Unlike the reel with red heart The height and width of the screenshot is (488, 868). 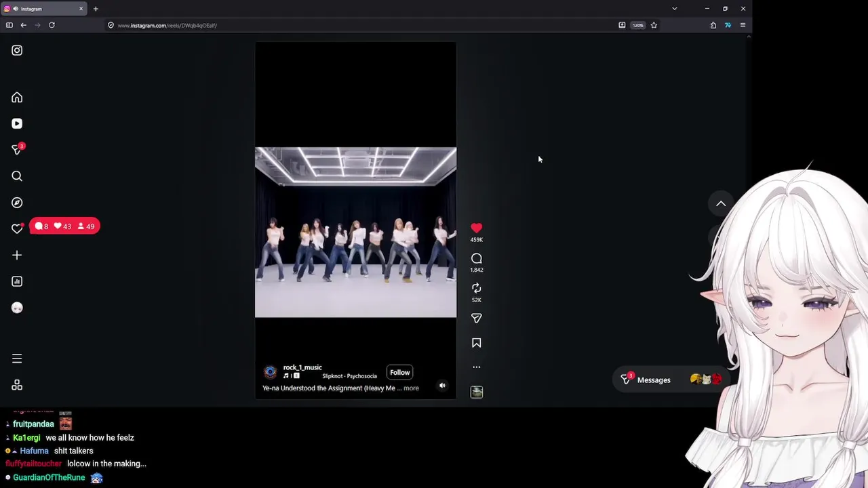(477, 228)
